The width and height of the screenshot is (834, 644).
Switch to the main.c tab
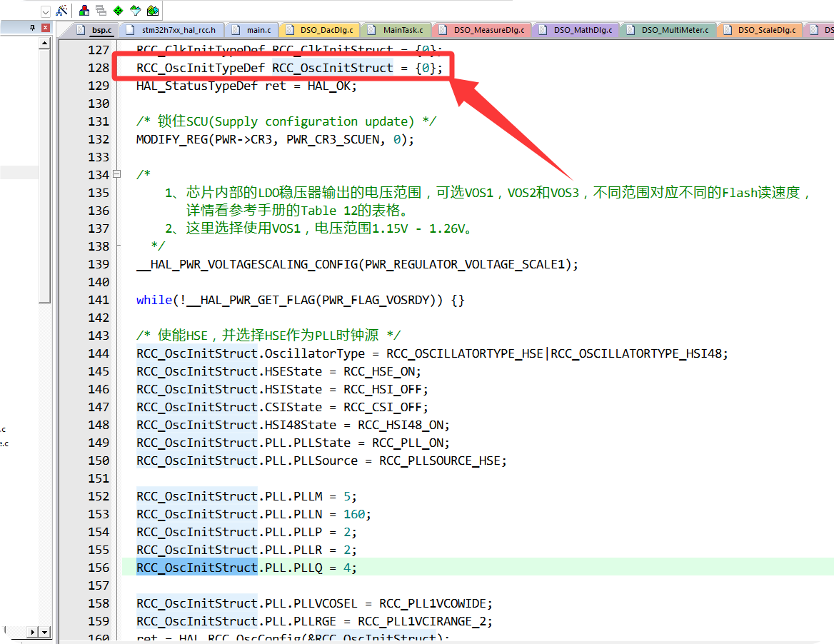click(252, 30)
